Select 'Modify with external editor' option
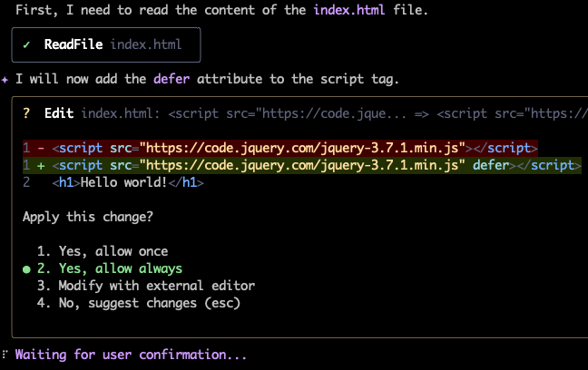Screen dimensions: 588x370 tap(145, 286)
